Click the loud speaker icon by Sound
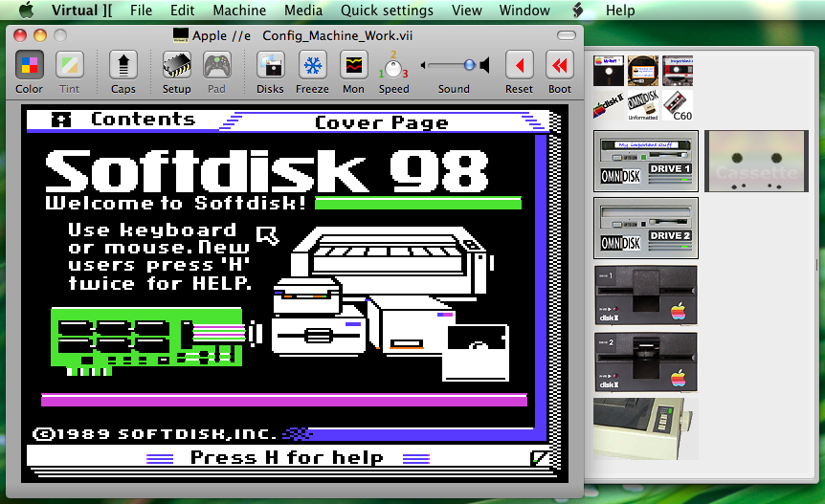Viewport: 825px width, 504px height. 484,65
